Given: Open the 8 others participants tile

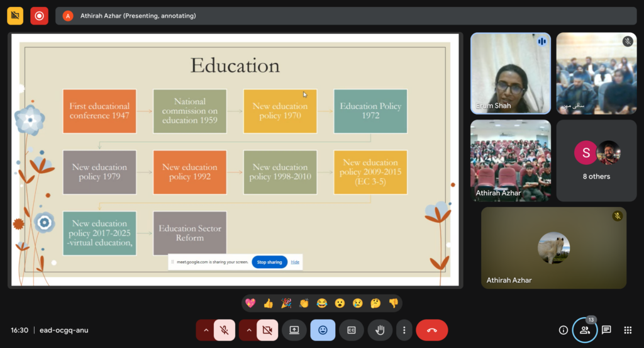Looking at the screenshot, I should 596,160.
